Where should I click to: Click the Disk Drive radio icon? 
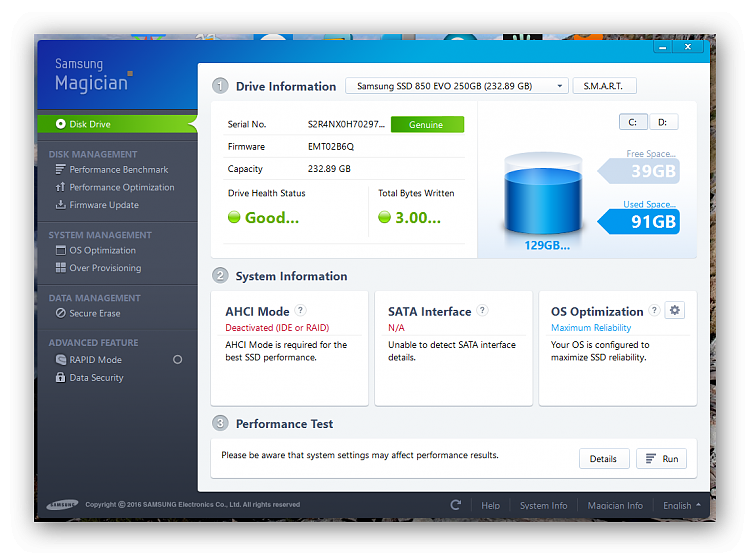[60, 124]
